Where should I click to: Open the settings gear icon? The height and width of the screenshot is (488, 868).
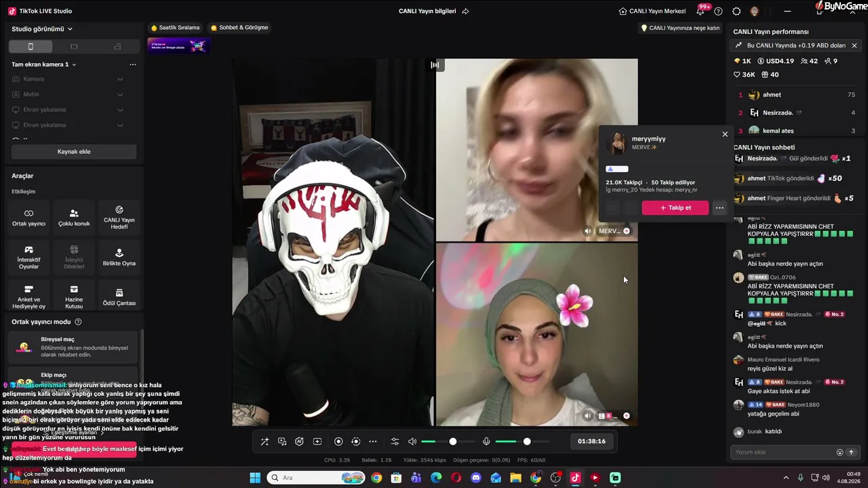tap(736, 11)
